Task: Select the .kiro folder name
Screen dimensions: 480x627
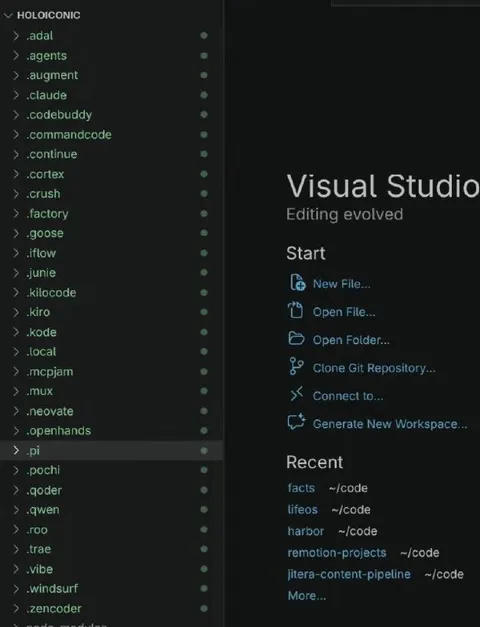Action: [38, 312]
